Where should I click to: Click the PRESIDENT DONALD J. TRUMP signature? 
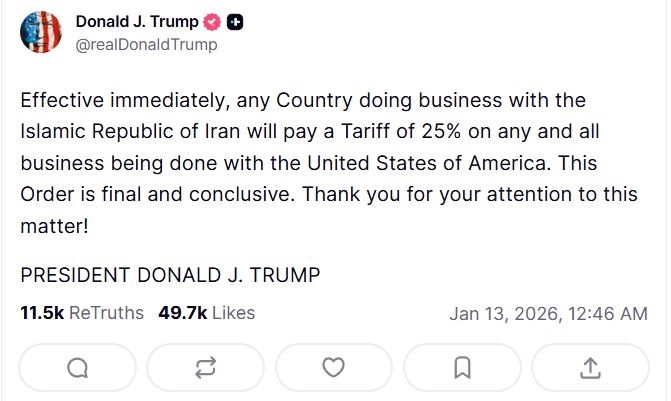[170, 275]
